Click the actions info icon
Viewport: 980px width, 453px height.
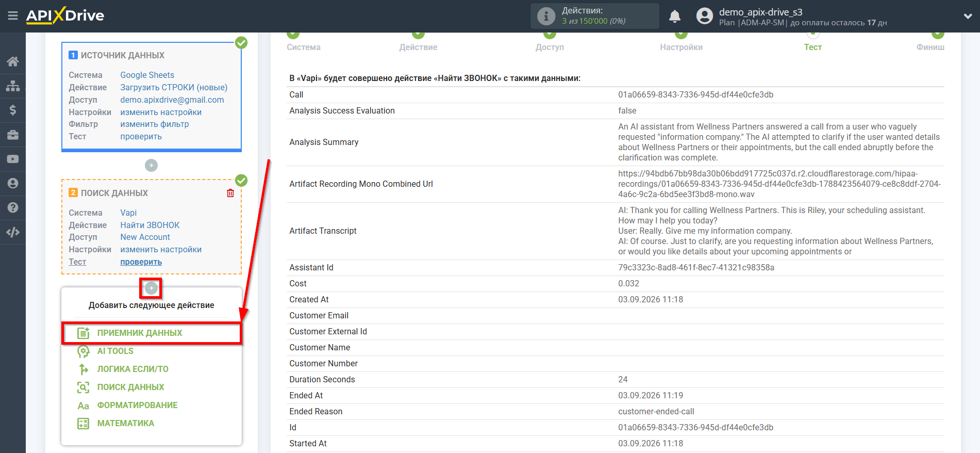tap(546, 16)
